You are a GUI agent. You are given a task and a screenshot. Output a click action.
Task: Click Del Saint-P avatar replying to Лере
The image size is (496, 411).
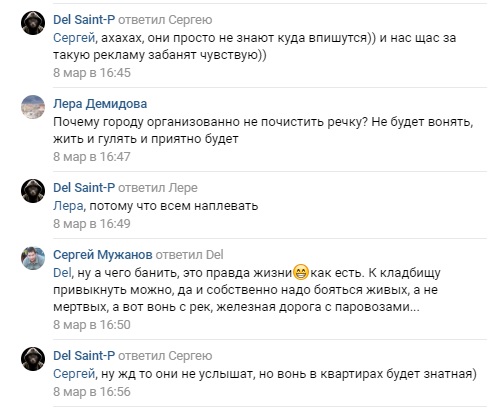[x=33, y=191]
